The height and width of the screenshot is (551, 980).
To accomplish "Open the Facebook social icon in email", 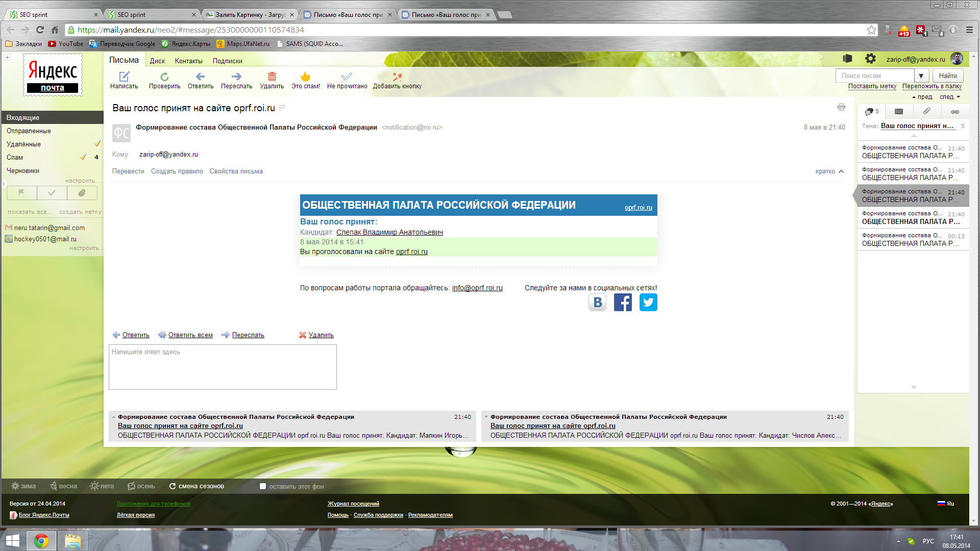I will [623, 303].
